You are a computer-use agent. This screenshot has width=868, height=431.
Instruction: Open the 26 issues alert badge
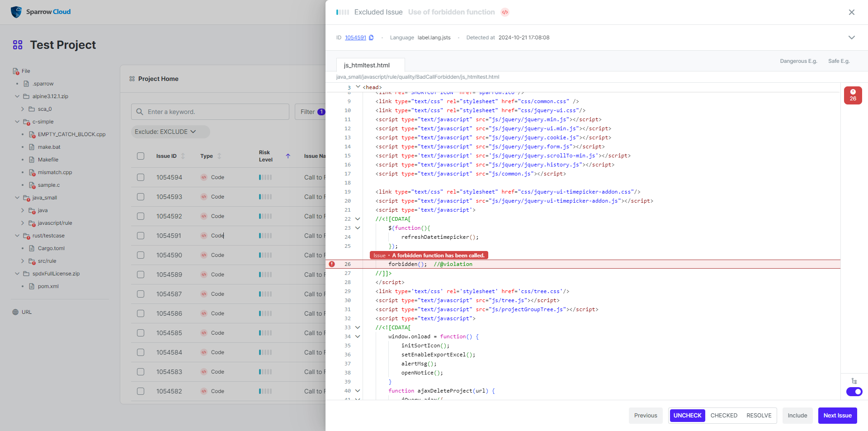point(853,95)
